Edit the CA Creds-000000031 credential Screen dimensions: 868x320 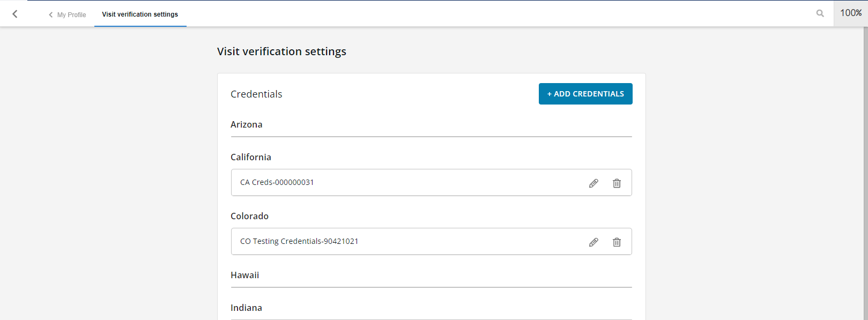593,183
